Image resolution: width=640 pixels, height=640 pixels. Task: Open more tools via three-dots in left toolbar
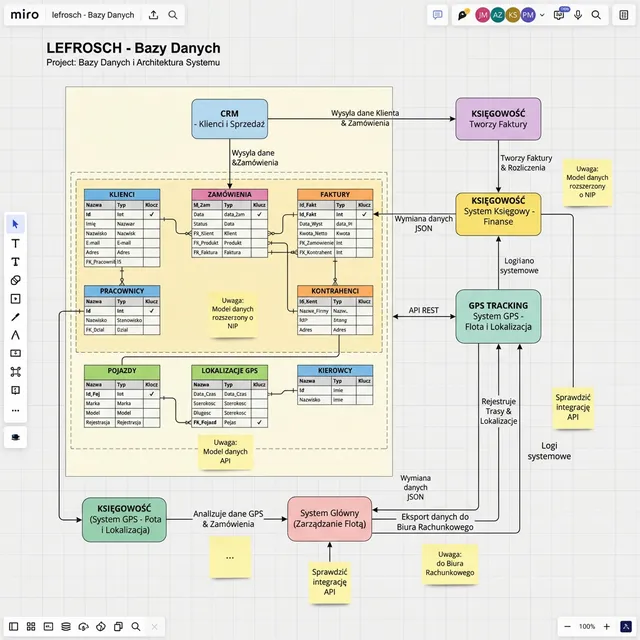[x=16, y=411]
